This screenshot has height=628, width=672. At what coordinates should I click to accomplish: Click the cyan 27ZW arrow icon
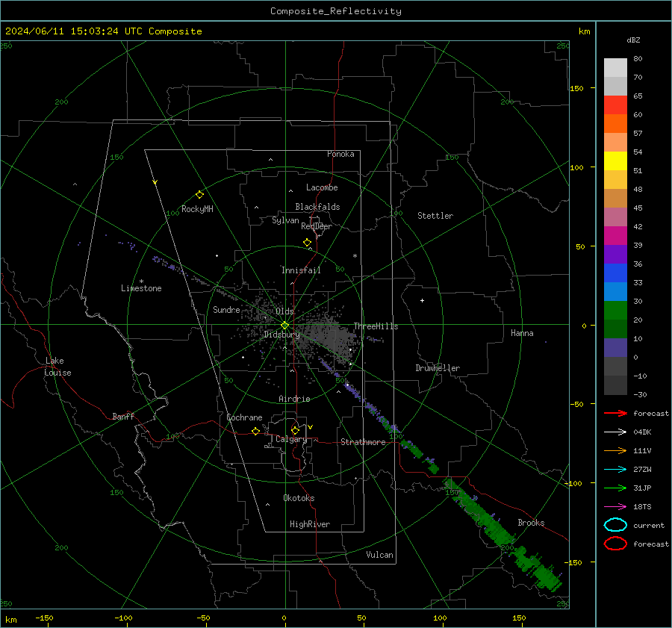click(615, 470)
